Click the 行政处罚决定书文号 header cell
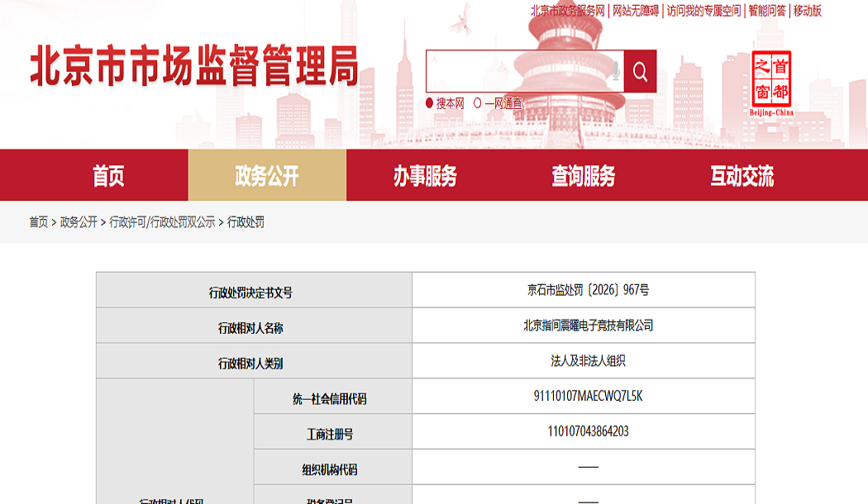 coord(254,290)
